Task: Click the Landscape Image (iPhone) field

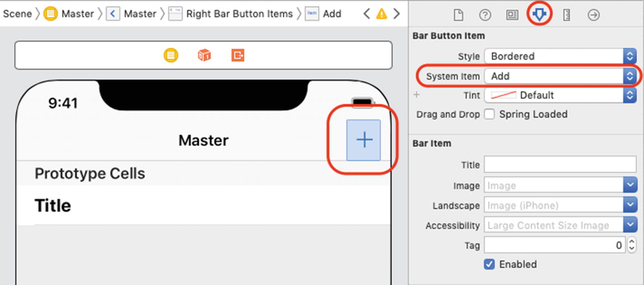Action: (554, 205)
